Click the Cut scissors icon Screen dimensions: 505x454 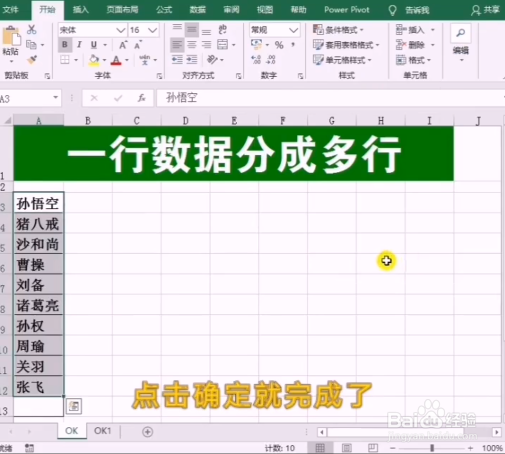tap(32, 29)
